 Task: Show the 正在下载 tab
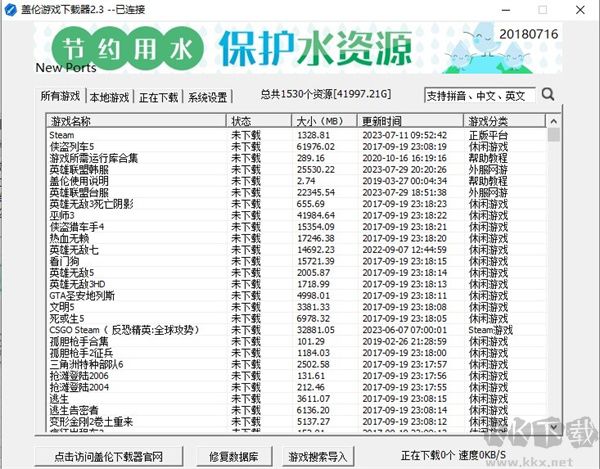coord(159,97)
